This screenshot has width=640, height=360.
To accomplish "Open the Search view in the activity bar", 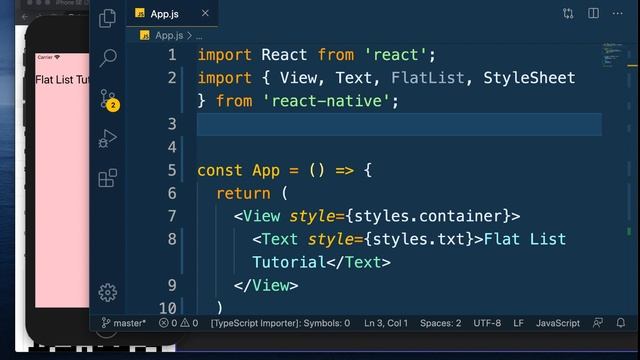I will click(108, 58).
